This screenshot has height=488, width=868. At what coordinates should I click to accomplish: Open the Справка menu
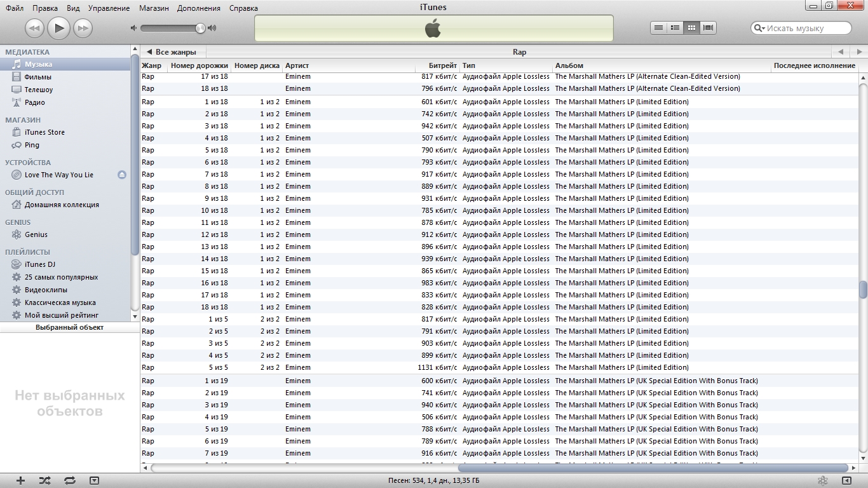click(x=243, y=8)
